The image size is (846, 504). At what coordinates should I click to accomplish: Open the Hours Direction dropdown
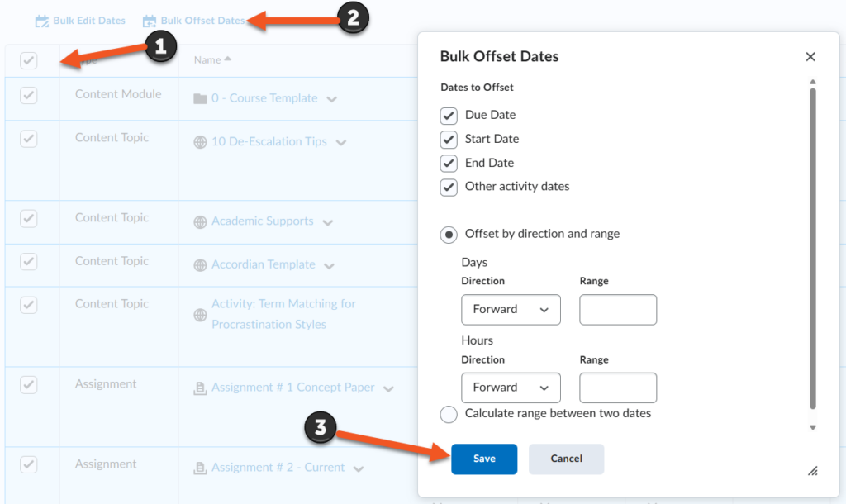pyautogui.click(x=511, y=388)
